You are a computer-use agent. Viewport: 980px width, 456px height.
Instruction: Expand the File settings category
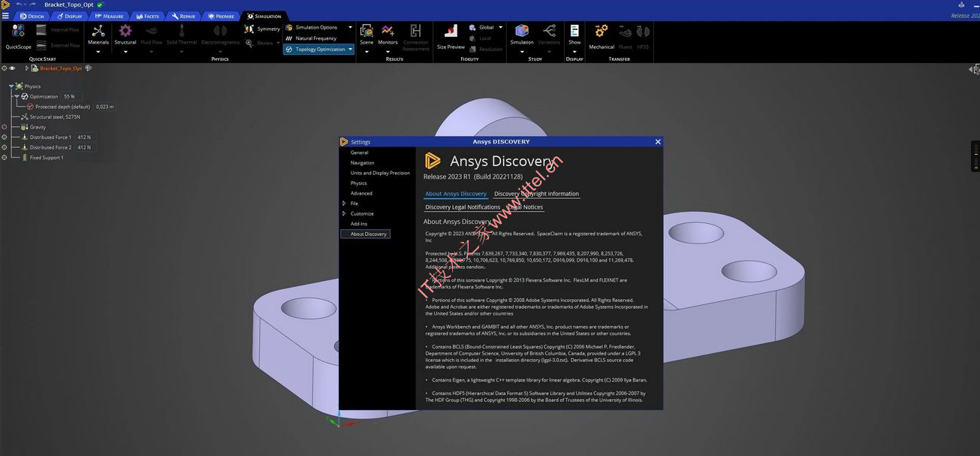(x=344, y=204)
